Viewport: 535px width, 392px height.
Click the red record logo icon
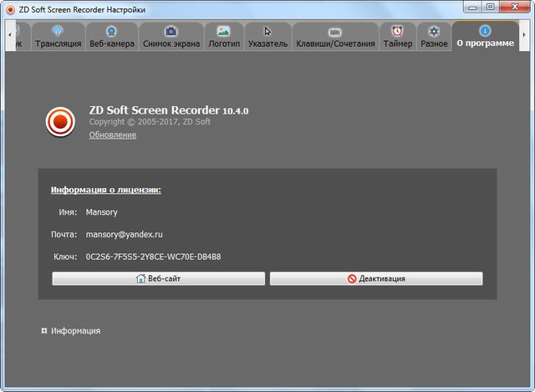[x=60, y=122]
